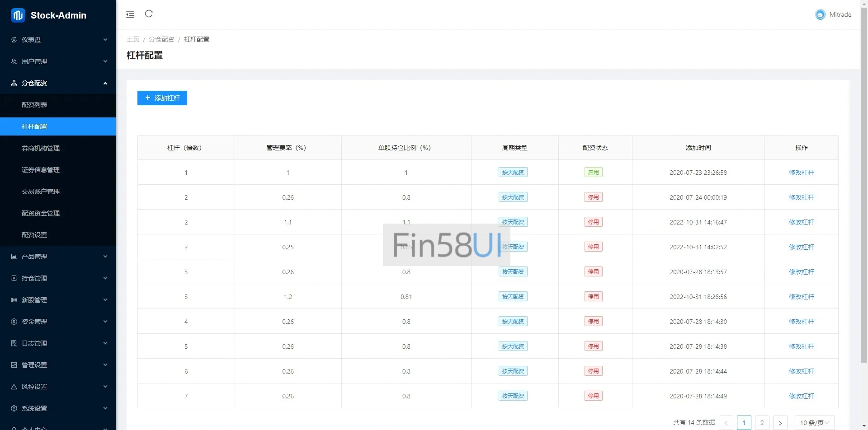Click the warning triangle icon beside 风控设置
868x430 pixels.
click(14, 387)
